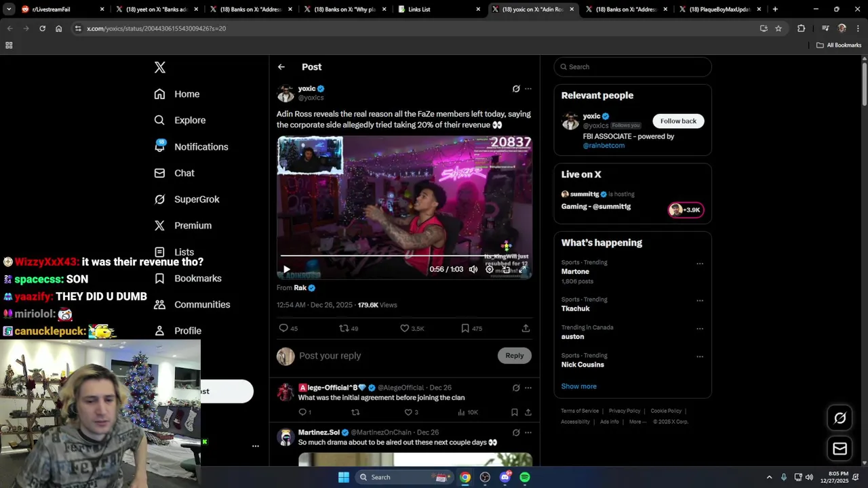Open options for auston trend
The height and width of the screenshot is (488, 868).
click(x=700, y=329)
